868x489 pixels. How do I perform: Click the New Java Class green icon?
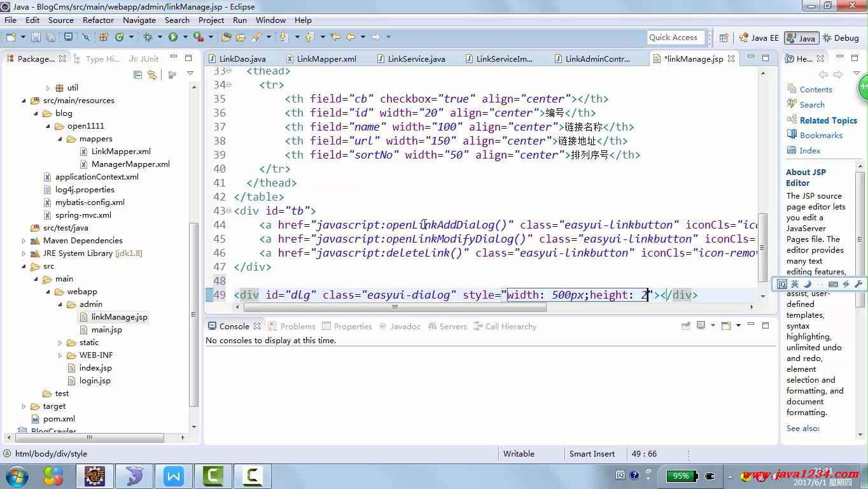tap(119, 37)
